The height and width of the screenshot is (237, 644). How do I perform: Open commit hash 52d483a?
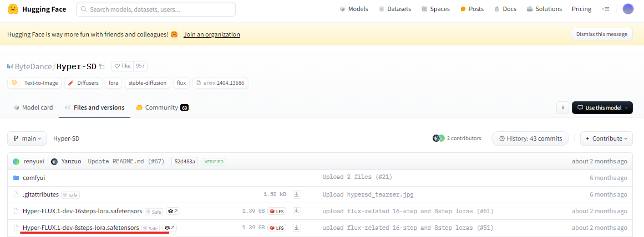[x=185, y=162]
